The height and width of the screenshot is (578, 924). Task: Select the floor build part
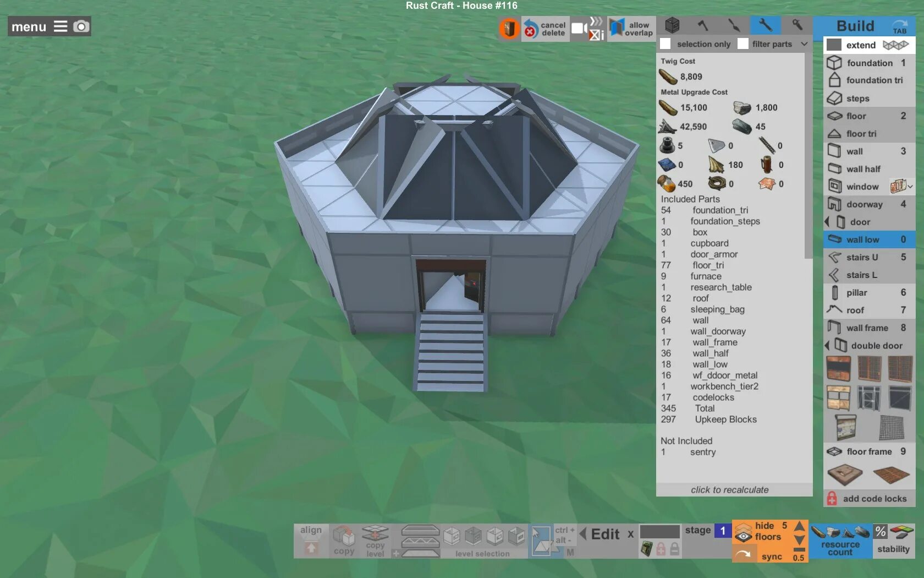tap(870, 116)
